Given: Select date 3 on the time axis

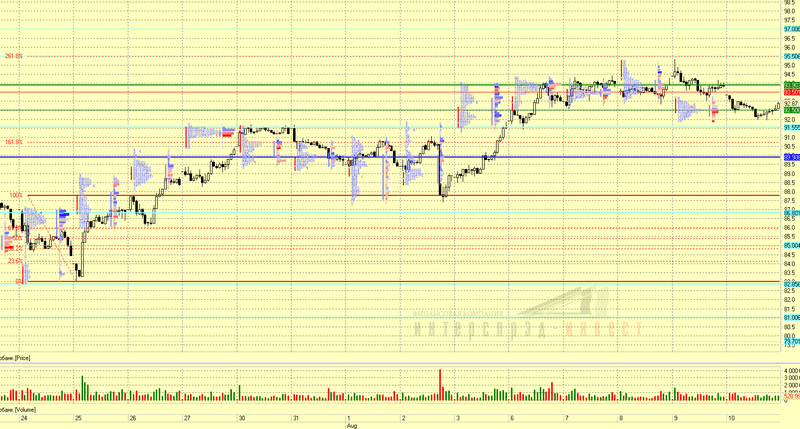Looking at the screenshot, I should (x=458, y=418).
